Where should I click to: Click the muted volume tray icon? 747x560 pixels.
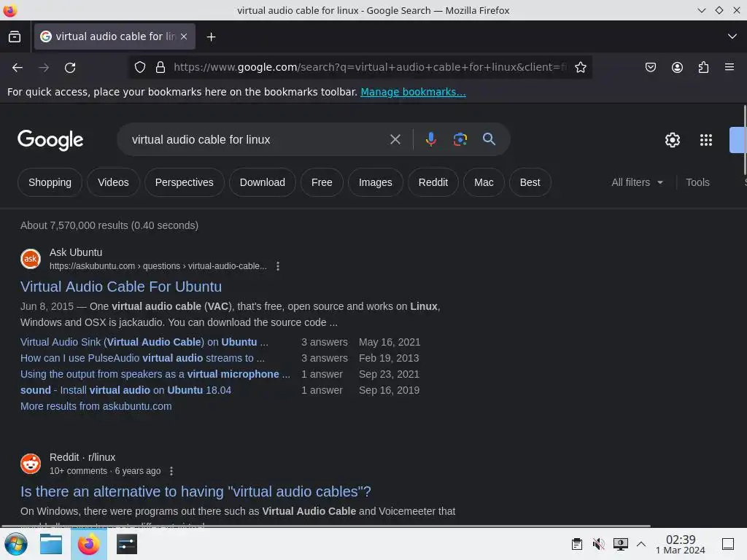point(598,544)
